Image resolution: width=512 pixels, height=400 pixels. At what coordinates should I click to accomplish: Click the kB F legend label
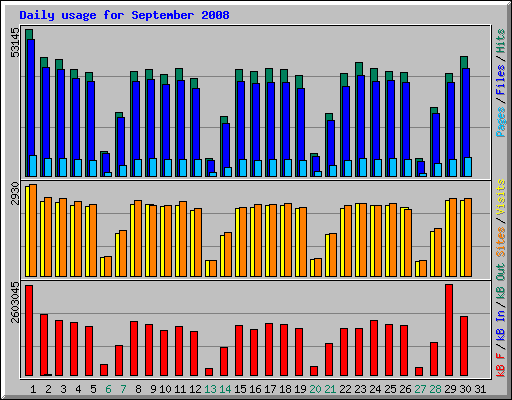click(500, 364)
